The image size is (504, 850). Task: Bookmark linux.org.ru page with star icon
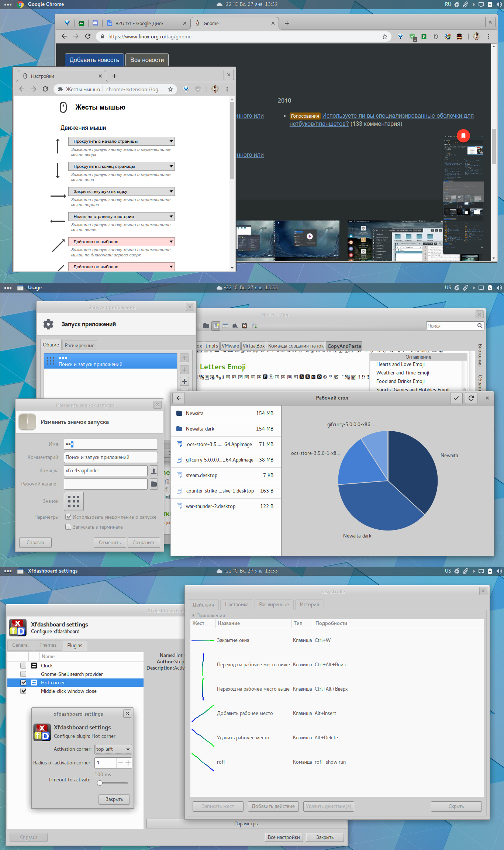point(385,37)
